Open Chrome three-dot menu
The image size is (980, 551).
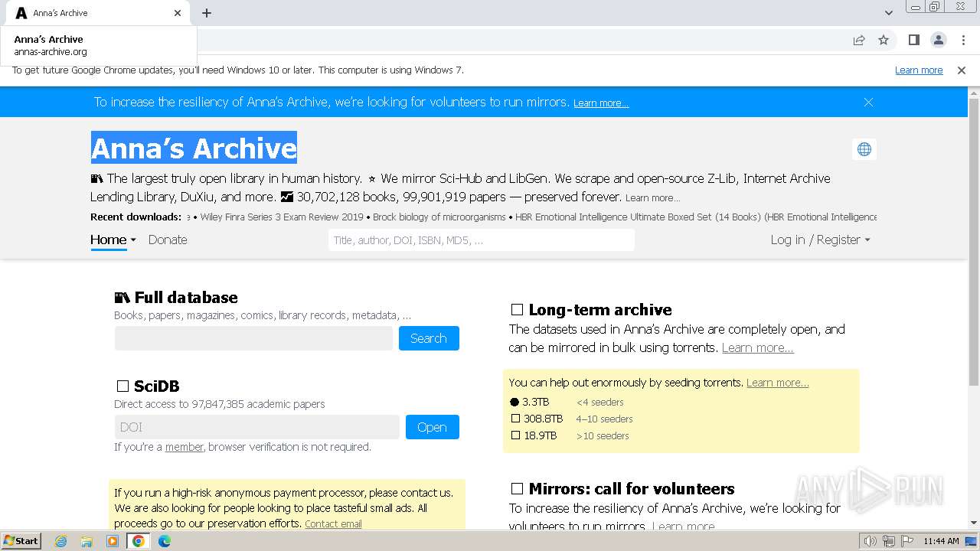[x=963, y=40]
